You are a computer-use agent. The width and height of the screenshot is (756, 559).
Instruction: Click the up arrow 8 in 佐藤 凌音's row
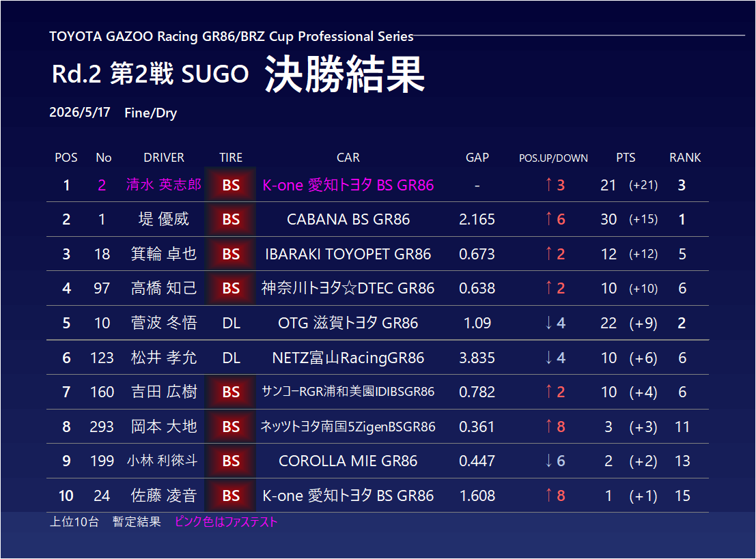pyautogui.click(x=555, y=496)
